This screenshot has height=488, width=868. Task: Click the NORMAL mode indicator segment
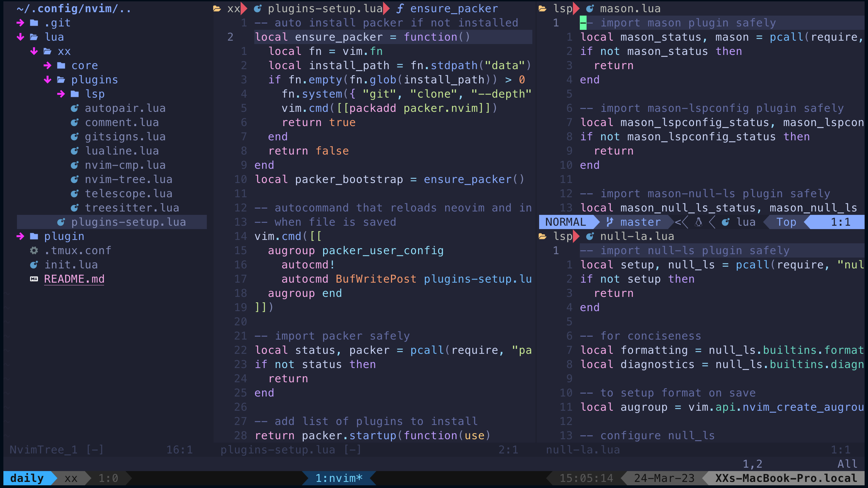tap(566, 222)
